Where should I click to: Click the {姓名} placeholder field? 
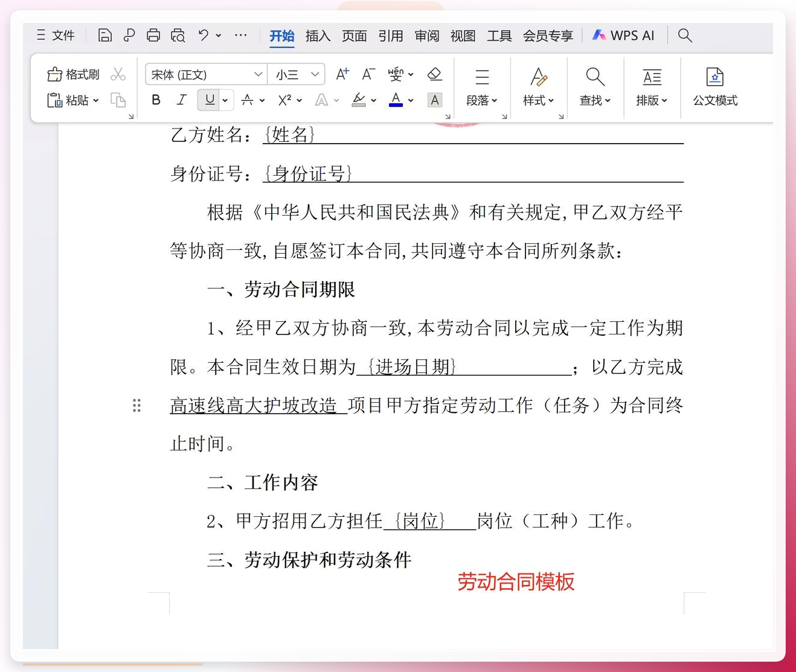(290, 135)
